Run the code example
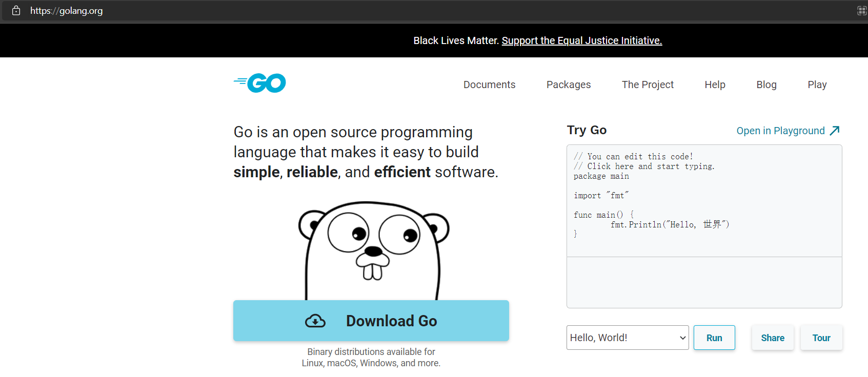The height and width of the screenshot is (377, 868). pos(714,338)
